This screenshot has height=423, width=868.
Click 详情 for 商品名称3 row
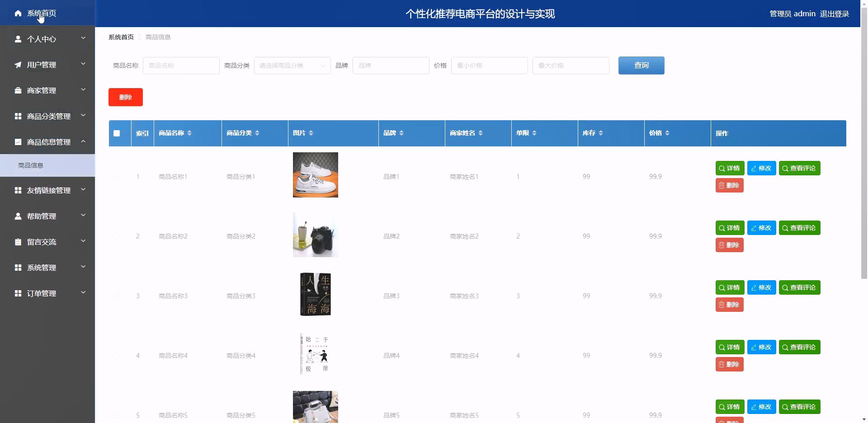click(x=730, y=287)
